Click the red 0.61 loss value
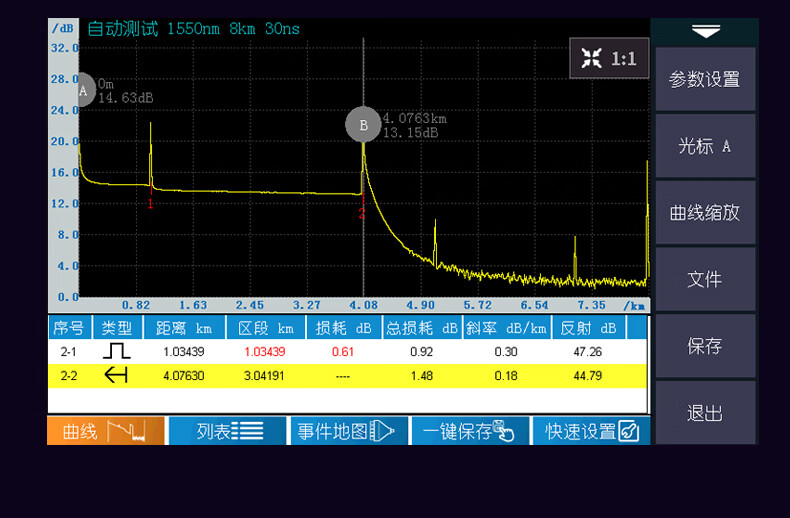The width and height of the screenshot is (790, 518). pos(343,352)
